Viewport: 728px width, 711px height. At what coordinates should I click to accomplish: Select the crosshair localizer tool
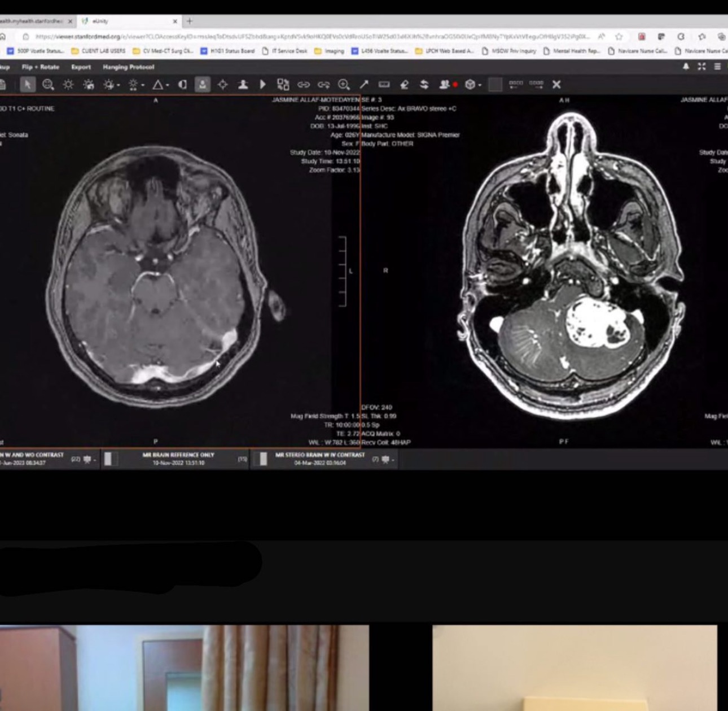tap(222, 85)
